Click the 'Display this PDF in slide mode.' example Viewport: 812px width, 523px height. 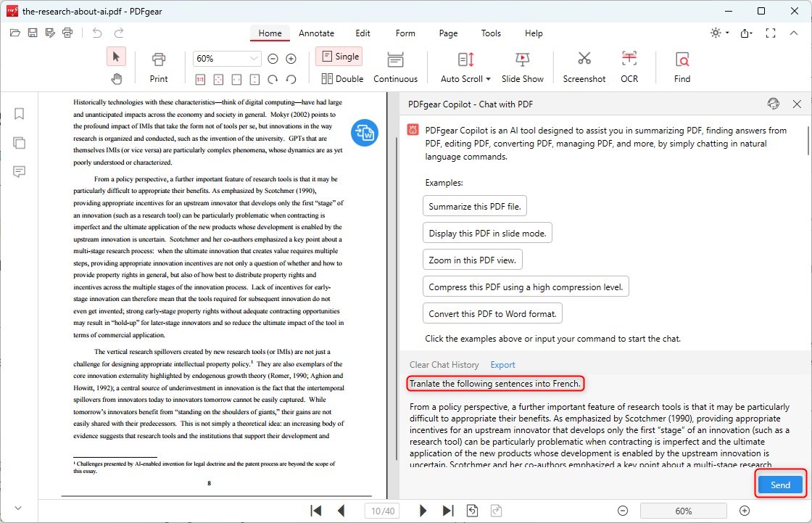tap(487, 234)
